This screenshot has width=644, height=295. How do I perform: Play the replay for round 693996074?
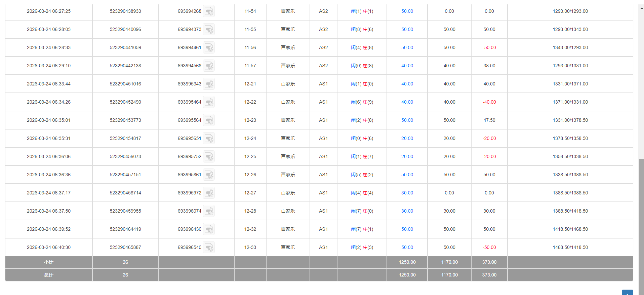[x=209, y=211]
